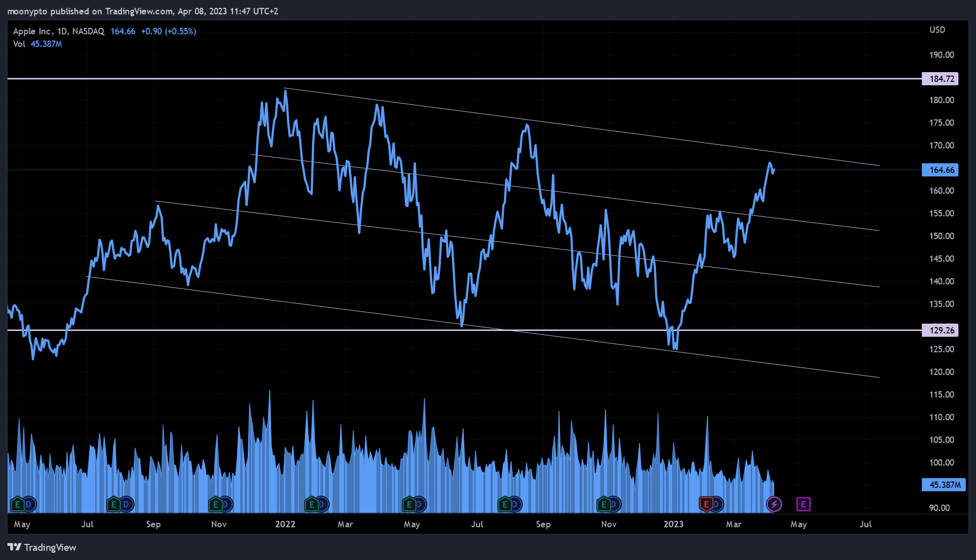Screen dimensions: 976x560
Task: Click the 184.72 price label
Action: [940, 79]
